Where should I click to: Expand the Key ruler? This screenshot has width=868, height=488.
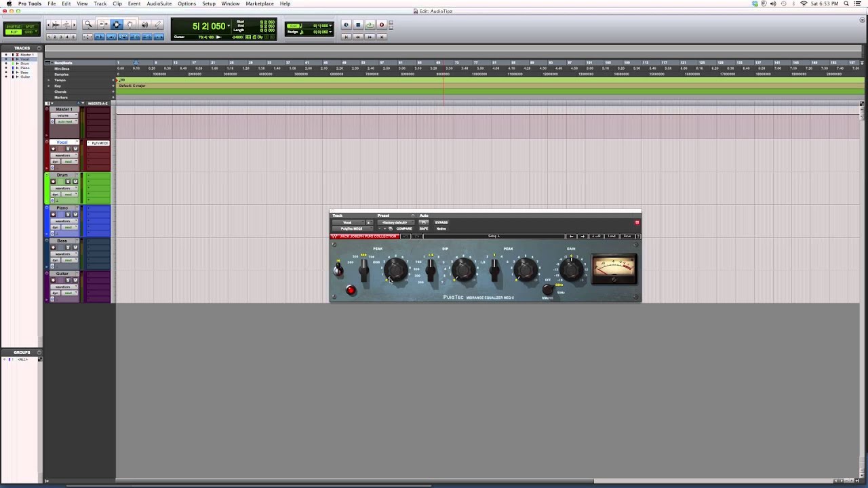(48, 86)
